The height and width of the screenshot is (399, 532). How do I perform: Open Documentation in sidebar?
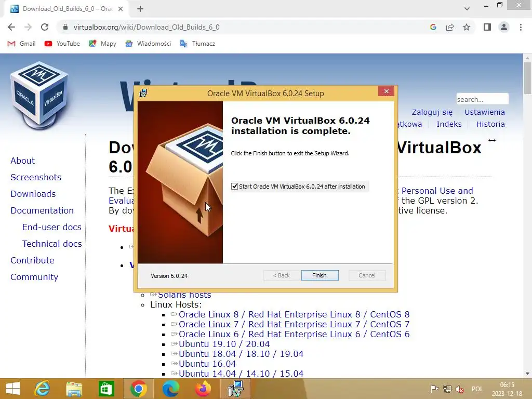[x=42, y=210]
